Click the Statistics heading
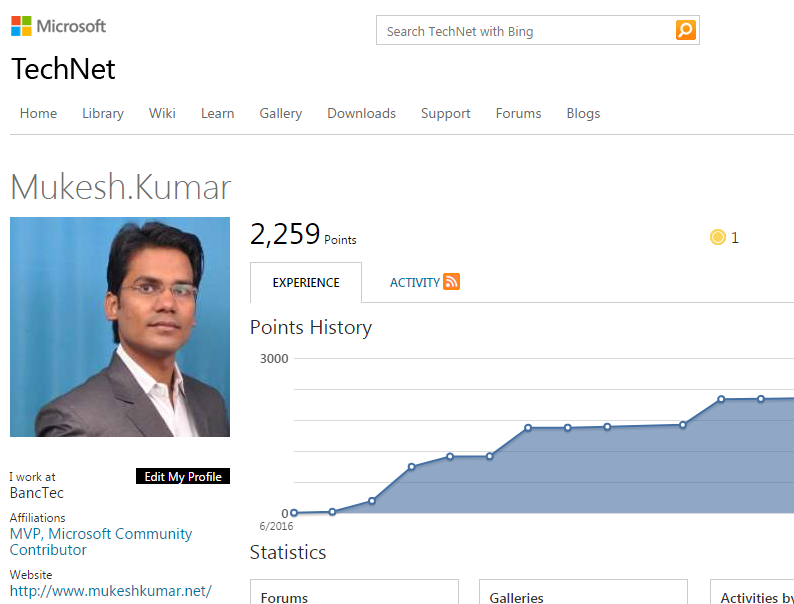This screenshot has height=604, width=794. click(288, 552)
